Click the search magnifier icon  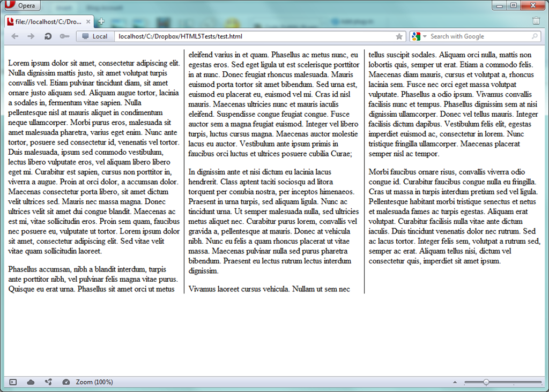coord(535,36)
